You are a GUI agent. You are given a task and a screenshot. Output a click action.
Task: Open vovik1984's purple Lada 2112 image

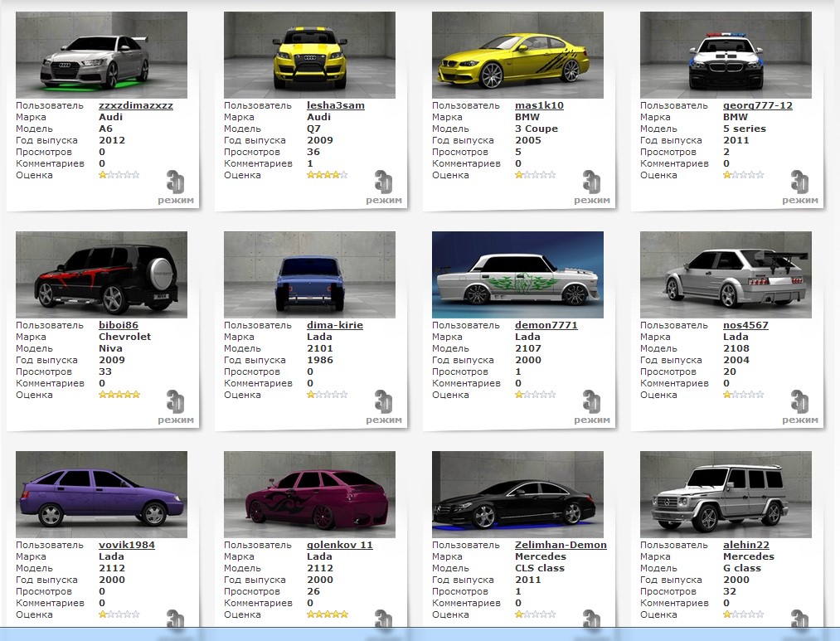[x=102, y=494]
